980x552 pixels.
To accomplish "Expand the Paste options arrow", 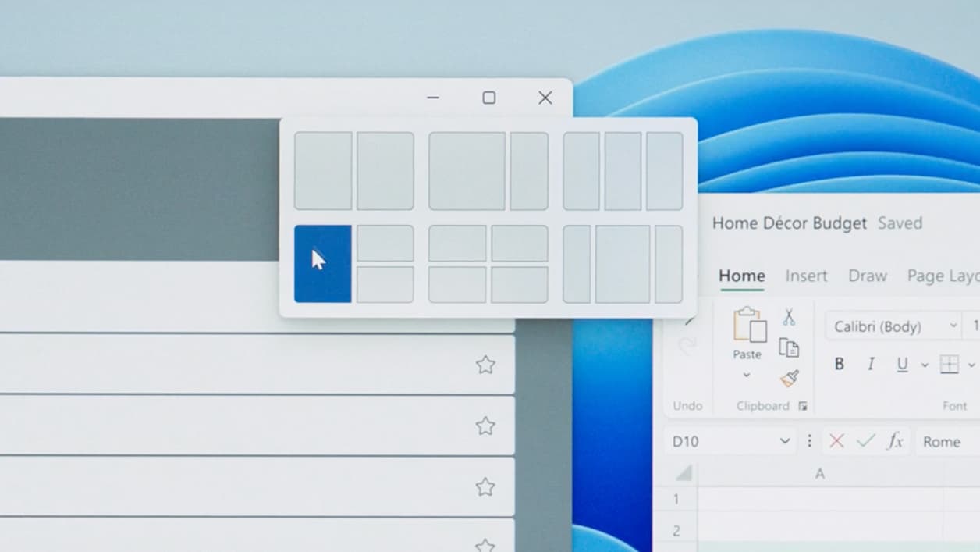I will pyautogui.click(x=746, y=375).
